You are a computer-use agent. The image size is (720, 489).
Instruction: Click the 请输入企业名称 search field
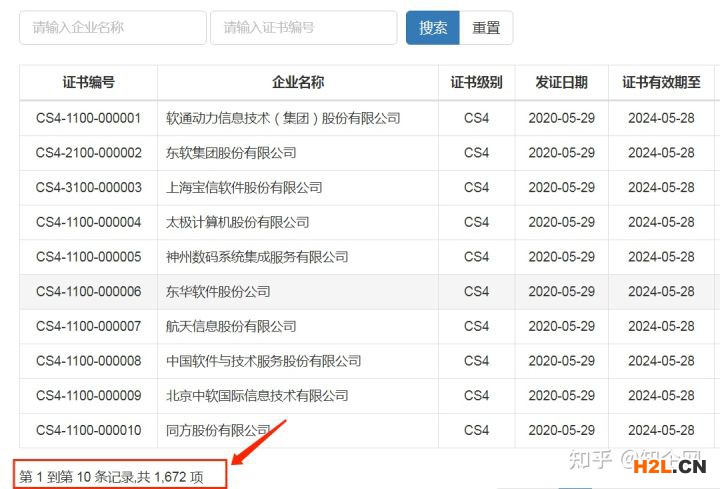[112, 28]
